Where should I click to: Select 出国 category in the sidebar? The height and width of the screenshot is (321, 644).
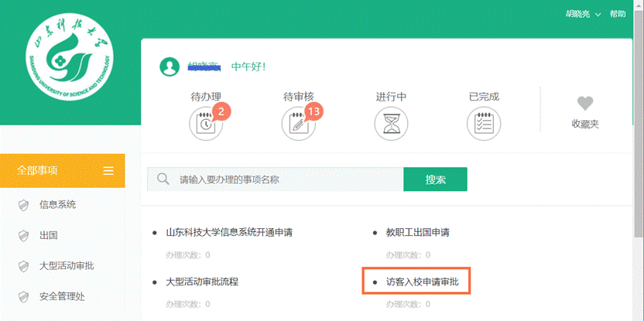[48, 235]
